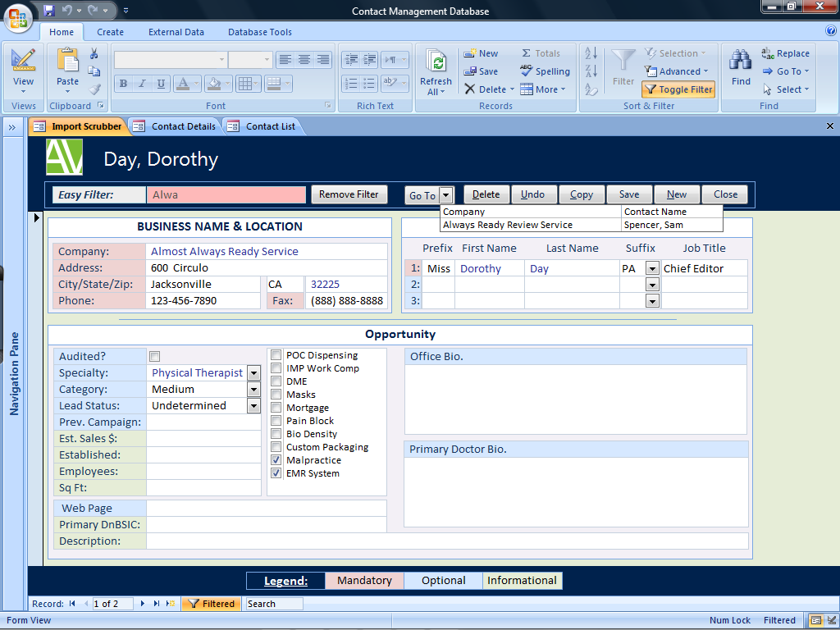Click the View design ruler icon
The image size is (840, 630).
(x=23, y=60)
